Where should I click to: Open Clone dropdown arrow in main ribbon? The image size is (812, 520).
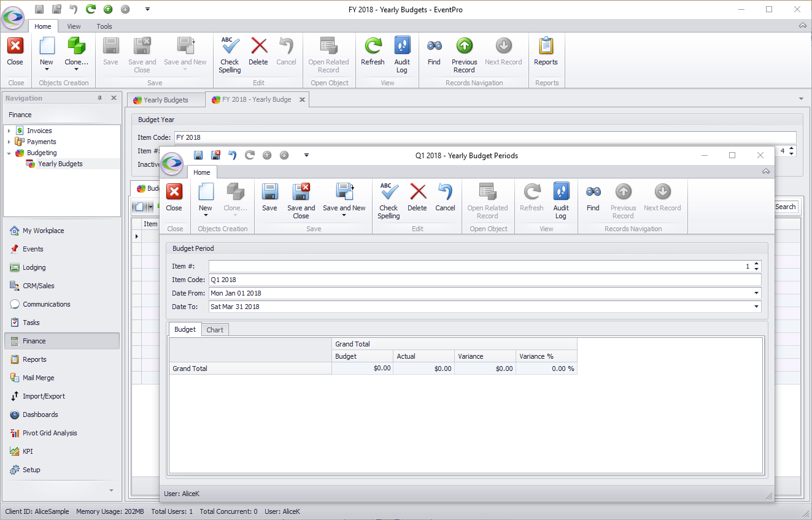pyautogui.click(x=77, y=69)
